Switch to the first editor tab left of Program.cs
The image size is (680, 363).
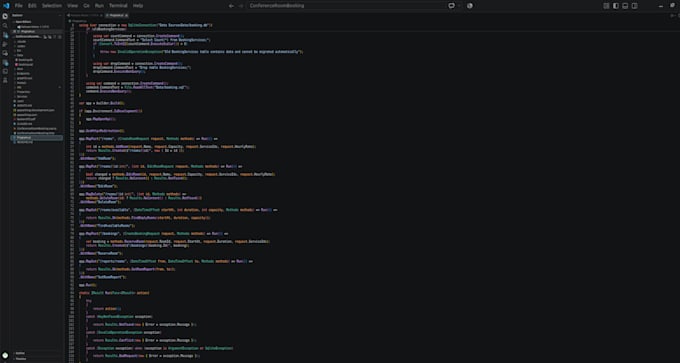pyautogui.click(x=86, y=15)
